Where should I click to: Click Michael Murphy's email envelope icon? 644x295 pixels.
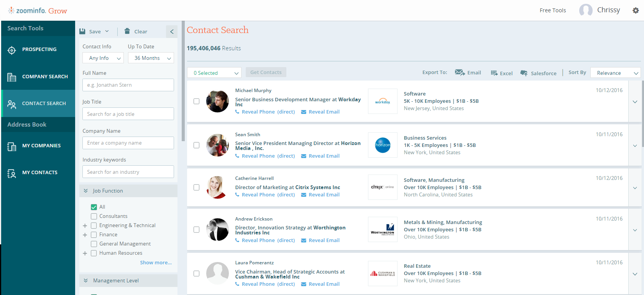(304, 112)
